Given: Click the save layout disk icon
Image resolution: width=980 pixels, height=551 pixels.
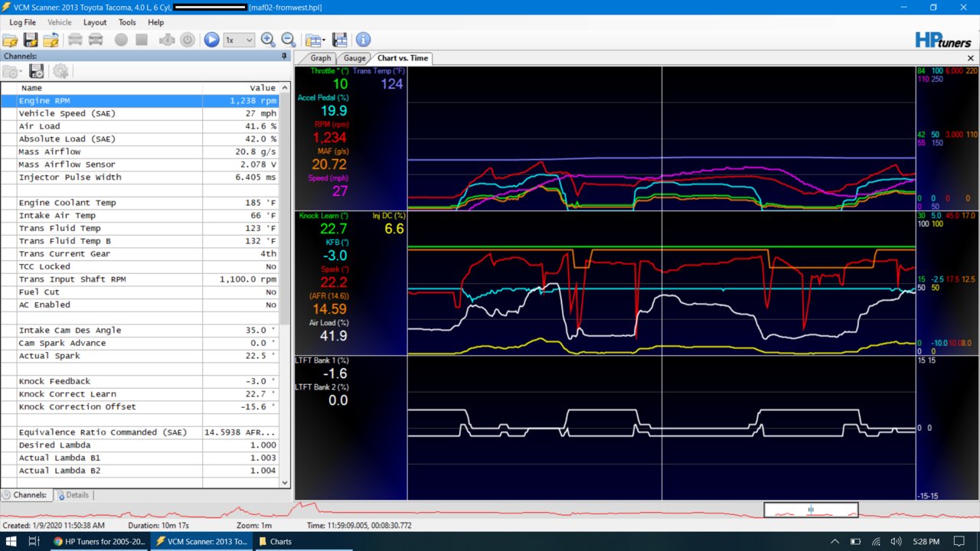Looking at the screenshot, I should [x=340, y=40].
